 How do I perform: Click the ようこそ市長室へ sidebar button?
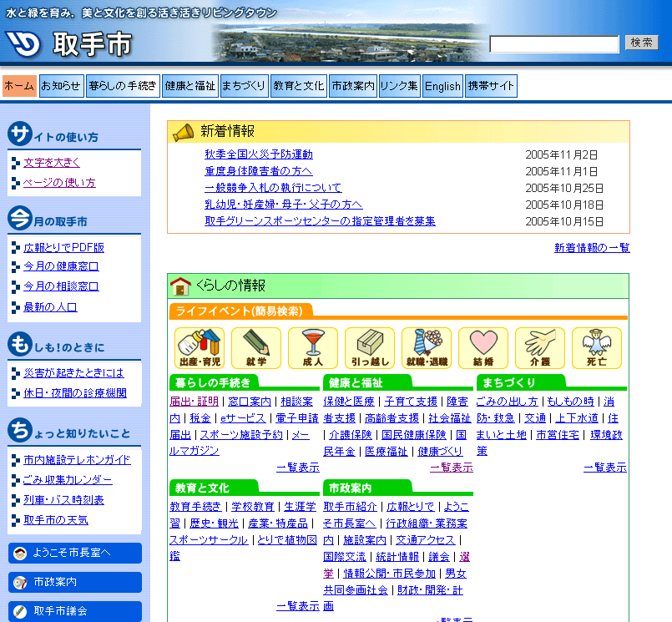75,553
